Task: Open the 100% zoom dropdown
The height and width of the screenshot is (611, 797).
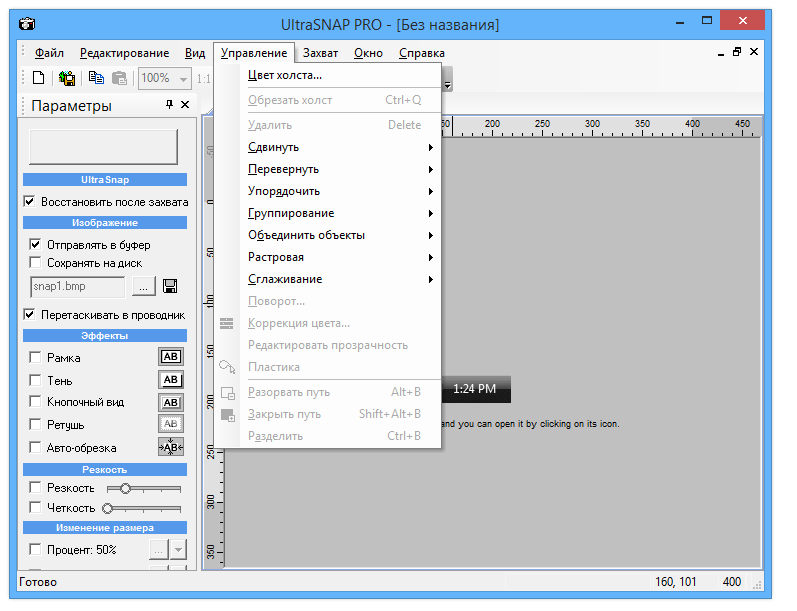Action: 183,79
